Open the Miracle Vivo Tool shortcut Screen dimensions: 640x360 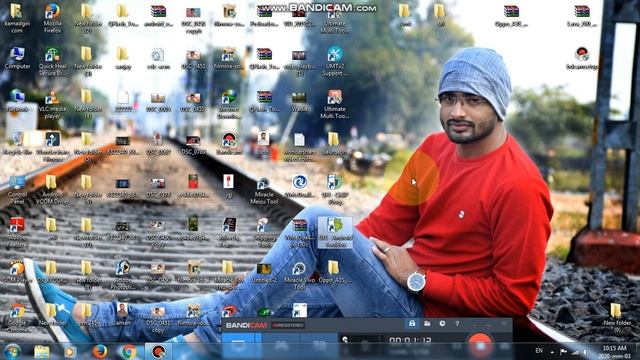click(299, 276)
